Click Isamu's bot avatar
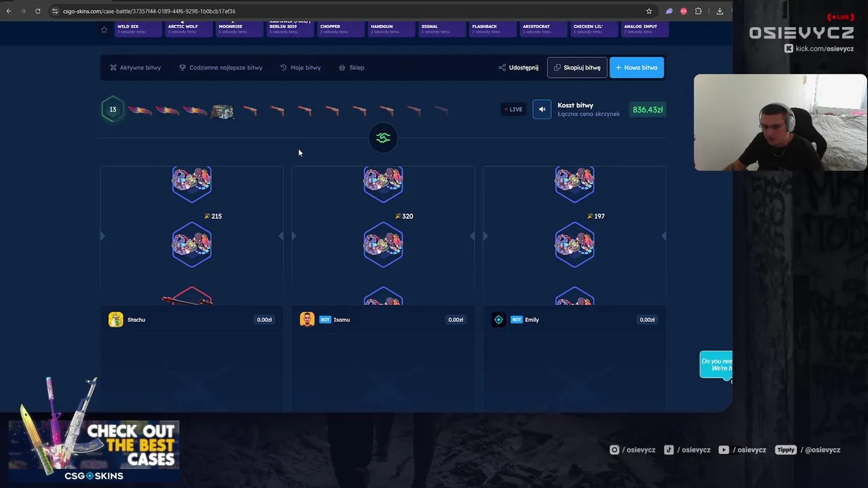 [307, 320]
